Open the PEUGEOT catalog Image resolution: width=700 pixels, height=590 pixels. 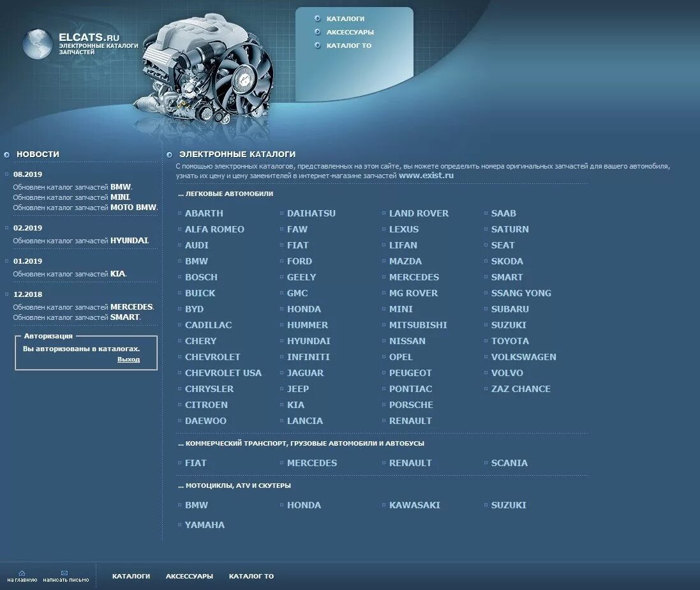pos(410,373)
